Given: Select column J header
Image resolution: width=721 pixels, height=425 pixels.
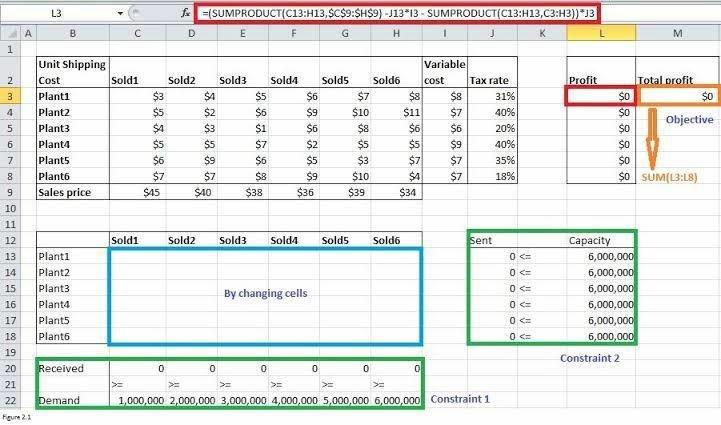Looking at the screenshot, I should click(492, 34).
